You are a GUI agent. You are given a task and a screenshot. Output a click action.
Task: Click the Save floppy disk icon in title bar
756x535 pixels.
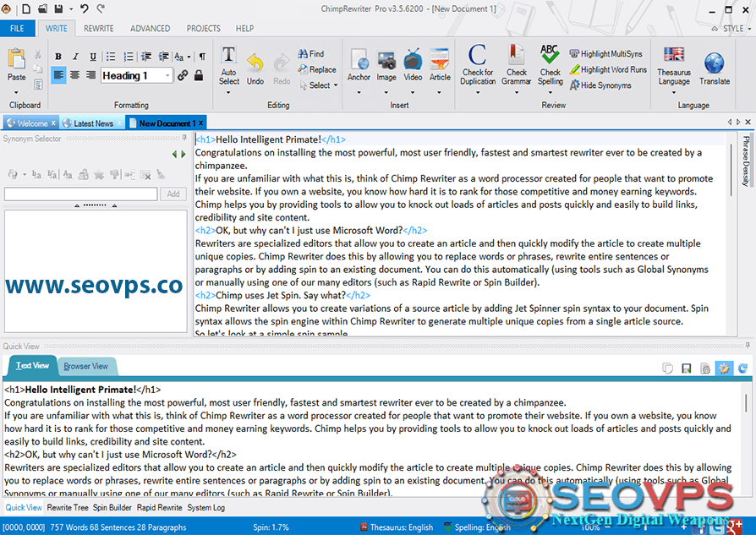[x=58, y=8]
